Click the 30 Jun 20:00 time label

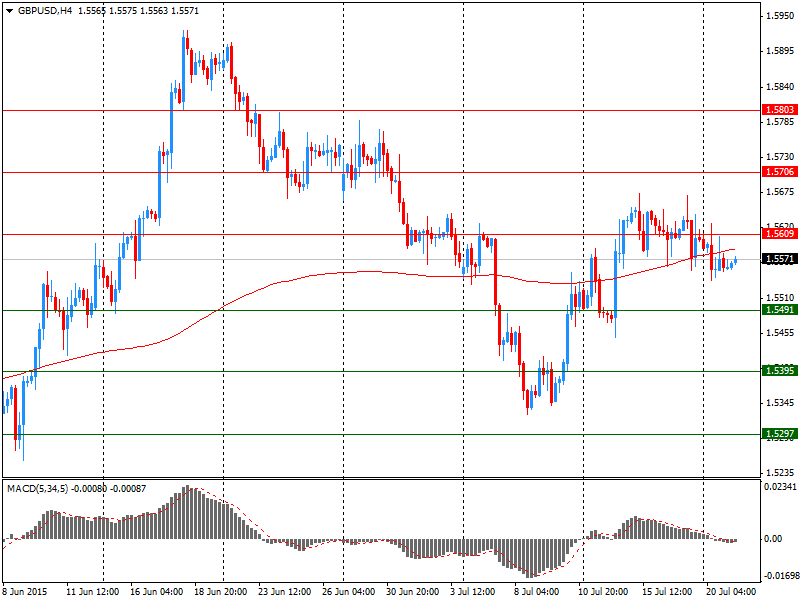point(413,592)
